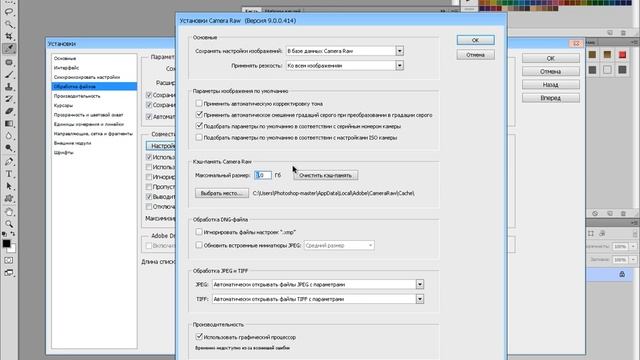640x360 pixels.
Task: Select the Blur tool
Action: pyautogui.click(x=9, y=136)
